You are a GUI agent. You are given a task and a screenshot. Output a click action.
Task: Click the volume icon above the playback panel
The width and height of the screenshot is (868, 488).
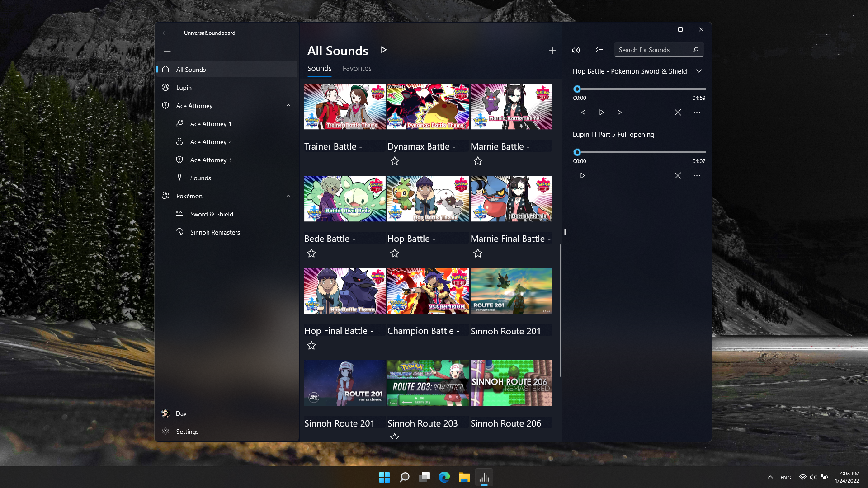point(576,50)
